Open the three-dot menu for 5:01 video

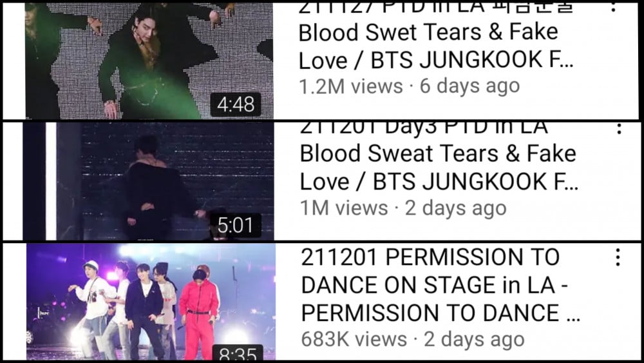(x=618, y=128)
